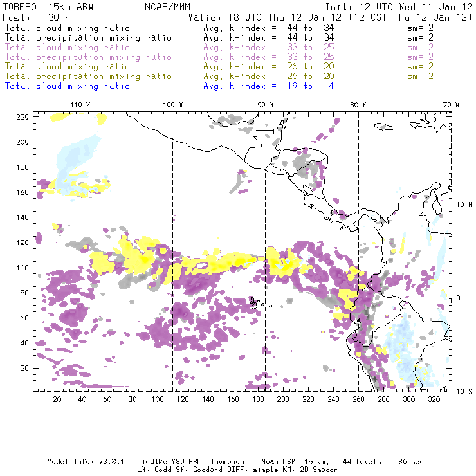Select the "90 W" longitude label
The height and width of the screenshot is (476, 476).
click(266, 105)
